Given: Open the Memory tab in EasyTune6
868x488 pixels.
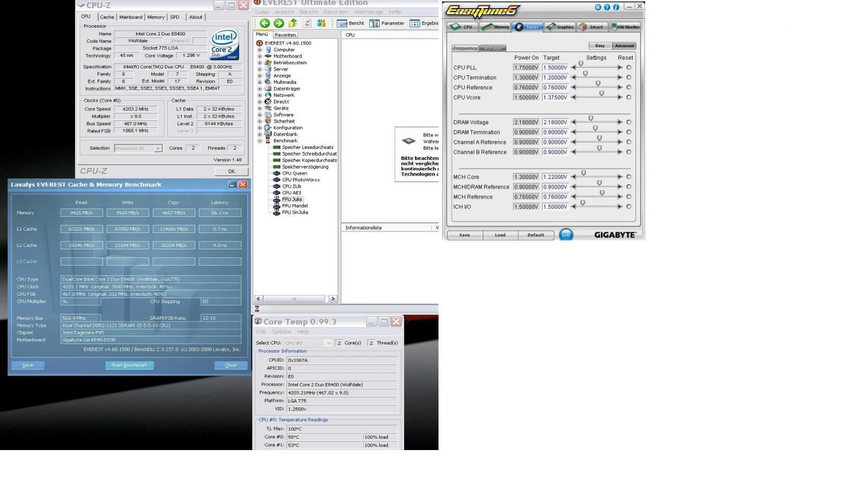Looking at the screenshot, I should pos(495,27).
